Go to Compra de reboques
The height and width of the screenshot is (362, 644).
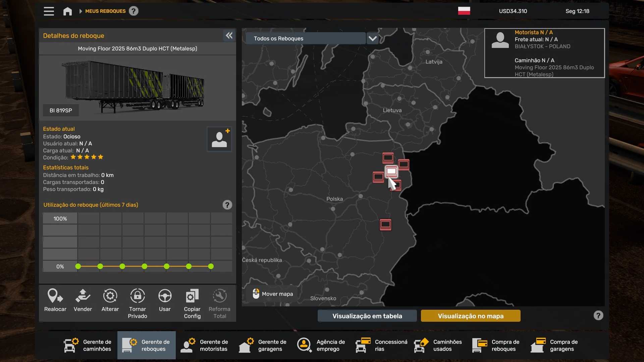click(x=496, y=345)
